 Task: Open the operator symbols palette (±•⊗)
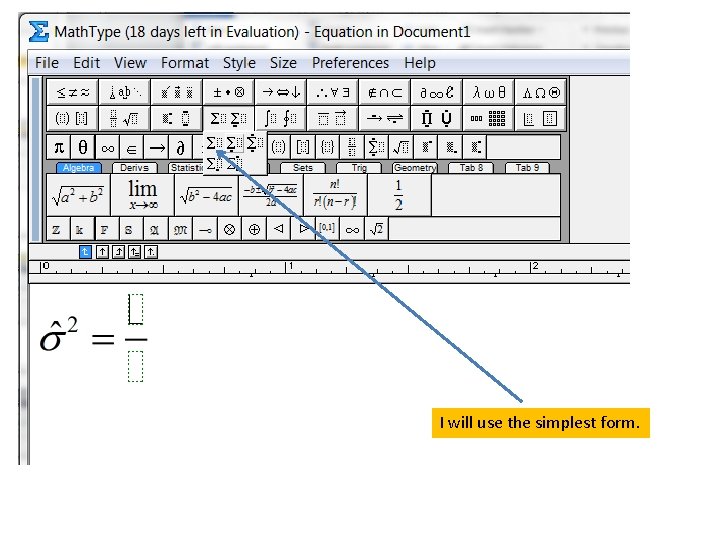pos(228,92)
